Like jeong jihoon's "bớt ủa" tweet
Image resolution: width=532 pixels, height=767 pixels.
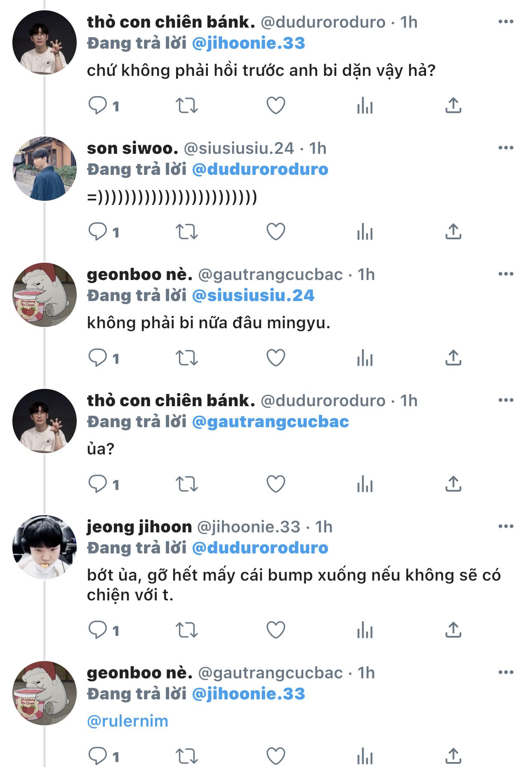coord(276,630)
